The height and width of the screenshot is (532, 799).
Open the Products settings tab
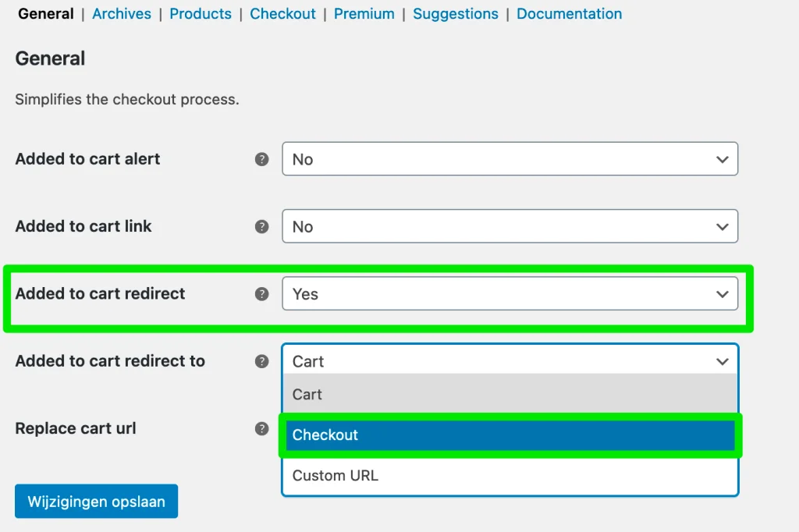click(x=201, y=13)
